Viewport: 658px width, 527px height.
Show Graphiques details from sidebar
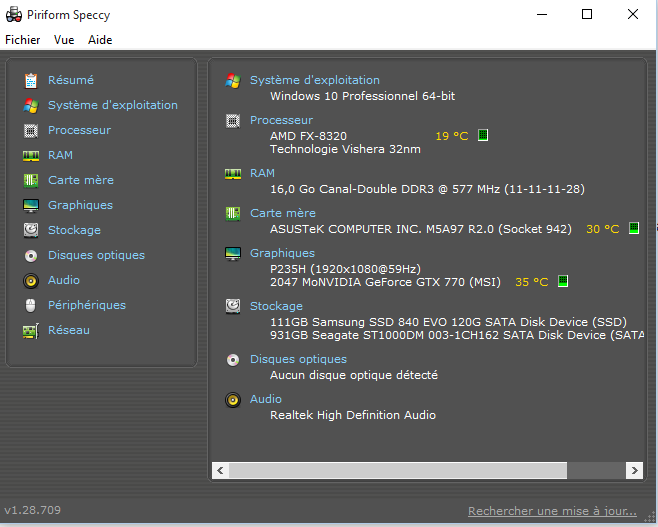click(81, 205)
